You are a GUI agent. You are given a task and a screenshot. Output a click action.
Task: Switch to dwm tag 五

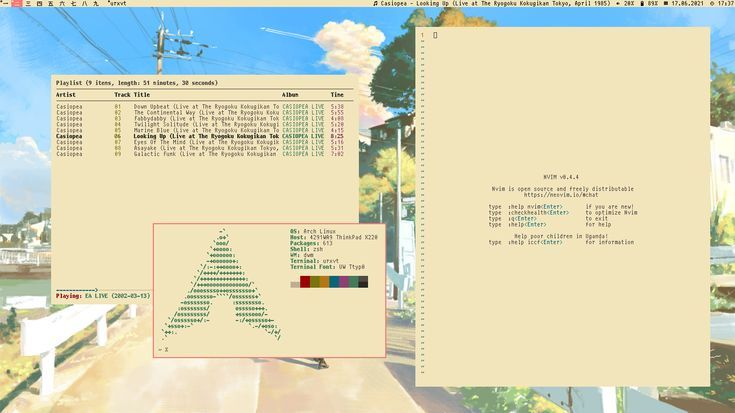pyautogui.click(x=51, y=3)
